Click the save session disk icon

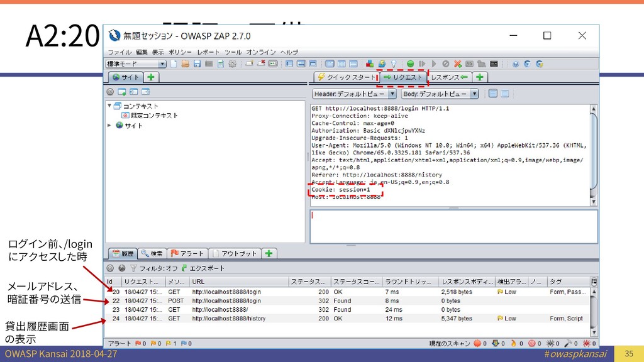tap(197, 63)
